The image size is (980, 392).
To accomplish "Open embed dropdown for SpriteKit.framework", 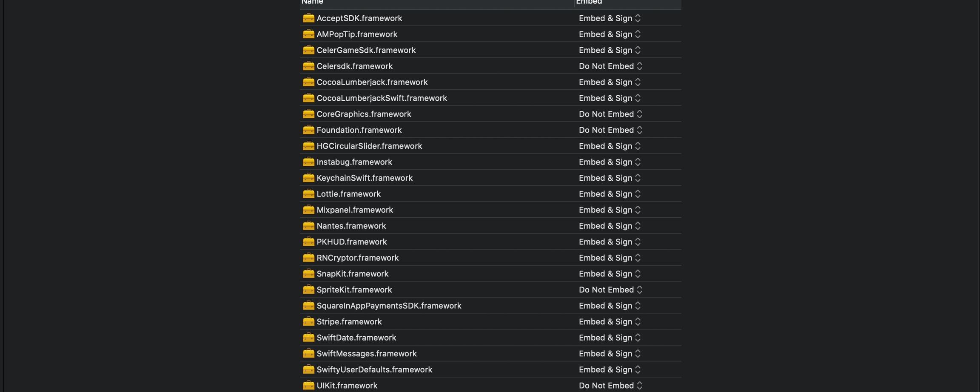I will pyautogui.click(x=610, y=290).
